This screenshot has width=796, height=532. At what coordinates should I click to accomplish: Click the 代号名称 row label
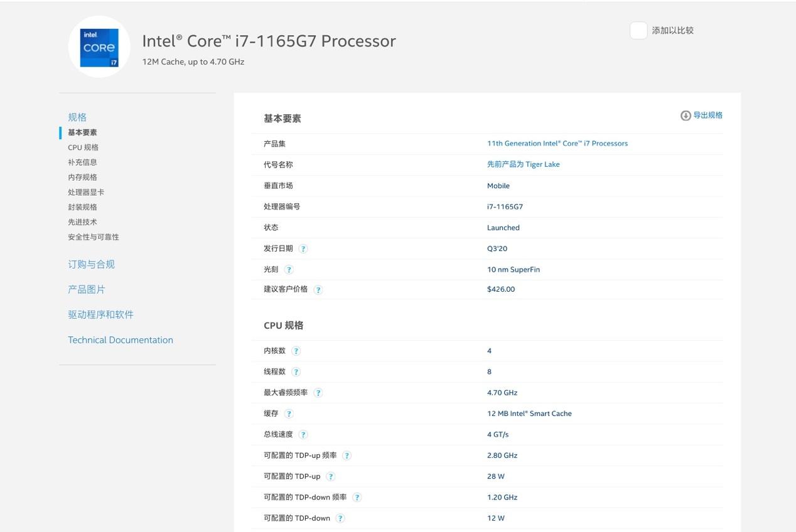pos(278,164)
